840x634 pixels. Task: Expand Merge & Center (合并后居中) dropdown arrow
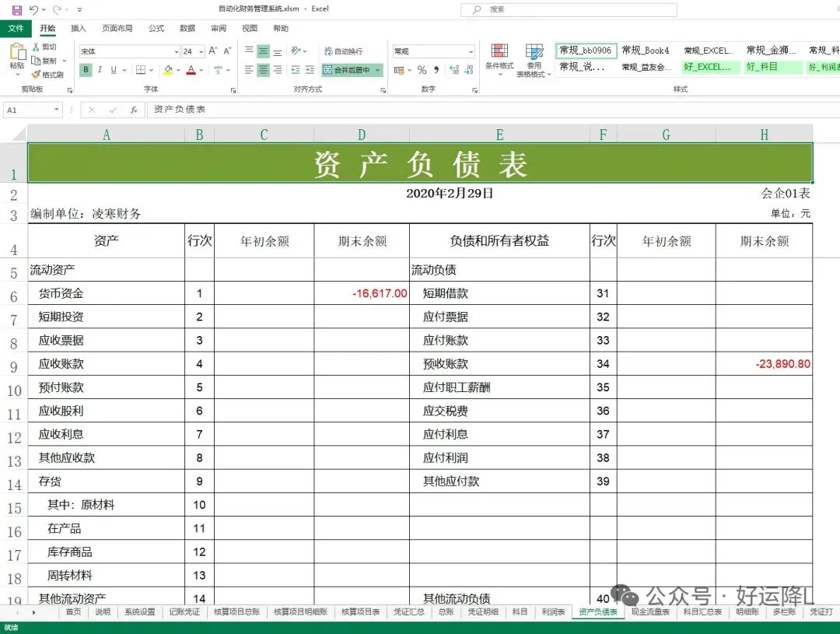click(x=378, y=70)
